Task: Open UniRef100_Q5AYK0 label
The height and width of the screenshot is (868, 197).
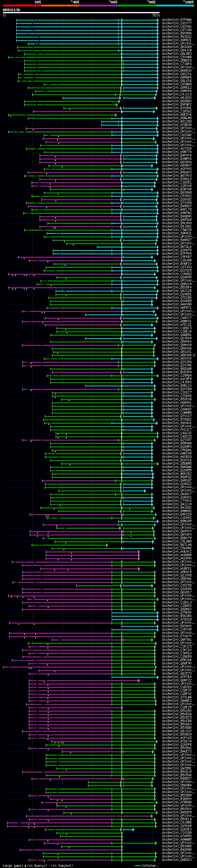Action: [177, 342]
